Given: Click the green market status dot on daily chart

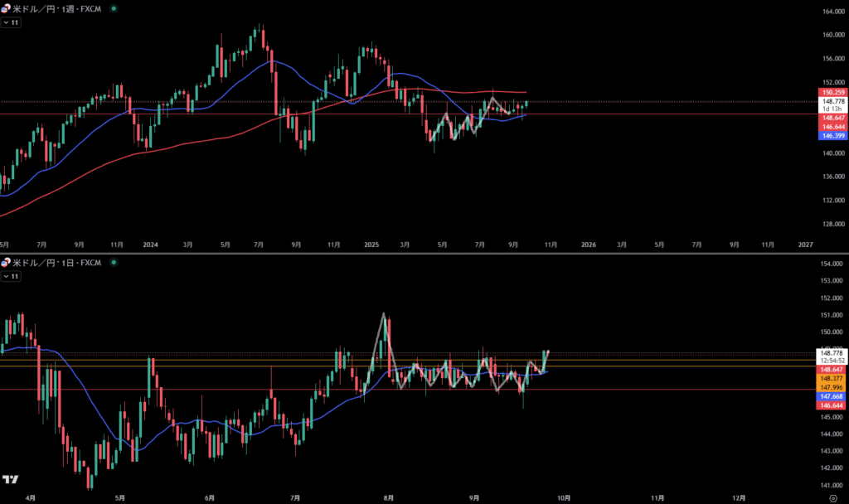Looking at the screenshot, I should click(x=114, y=263).
